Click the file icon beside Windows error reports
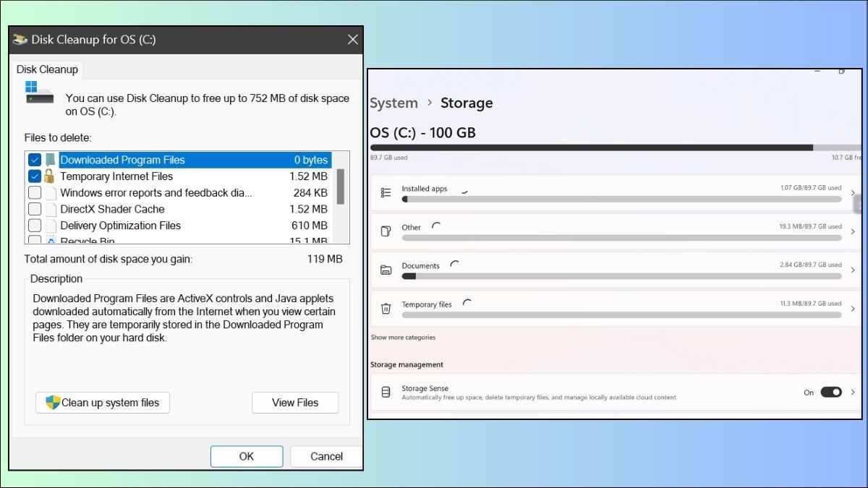Image resolution: width=868 pixels, height=488 pixels. (x=51, y=193)
